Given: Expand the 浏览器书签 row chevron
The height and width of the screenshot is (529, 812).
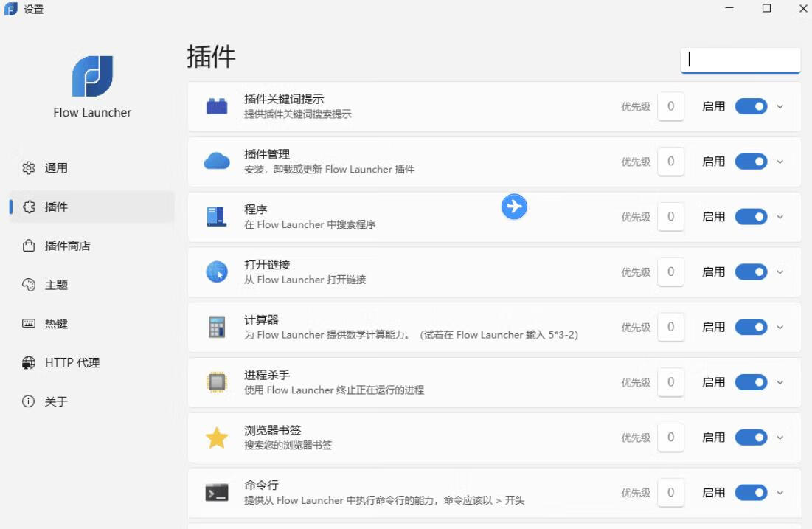Looking at the screenshot, I should 780,438.
